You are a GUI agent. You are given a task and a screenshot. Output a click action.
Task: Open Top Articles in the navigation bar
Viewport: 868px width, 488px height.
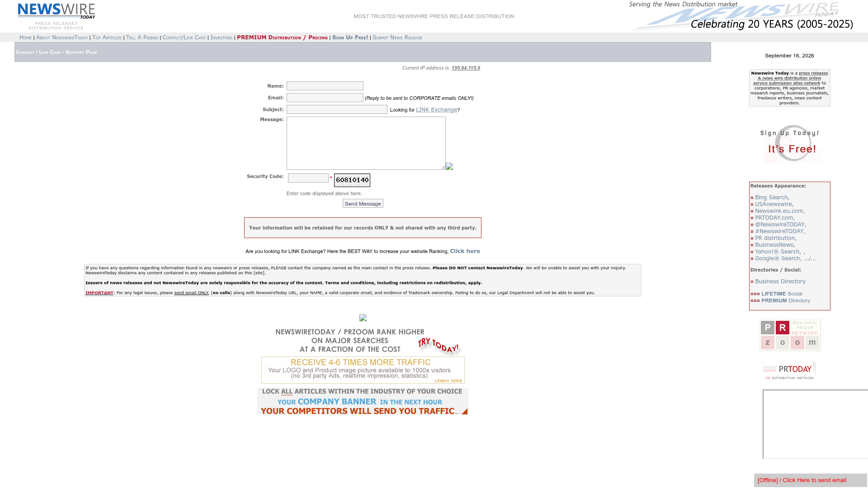pos(107,38)
